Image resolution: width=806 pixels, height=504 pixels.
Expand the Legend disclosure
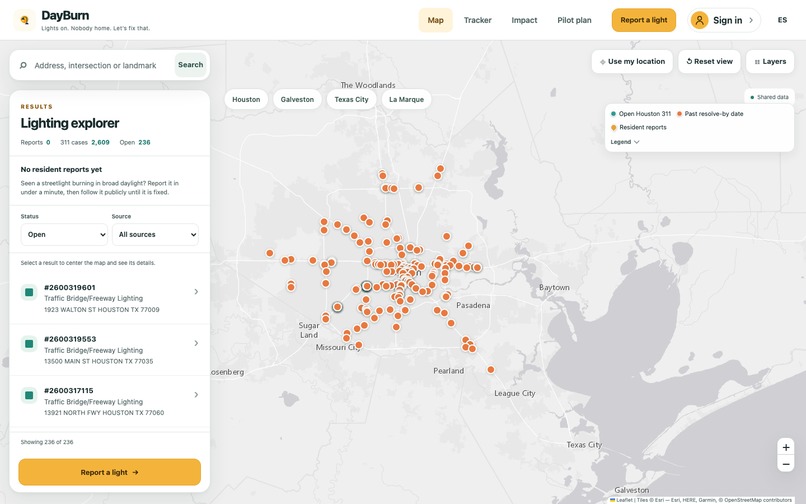pos(625,142)
